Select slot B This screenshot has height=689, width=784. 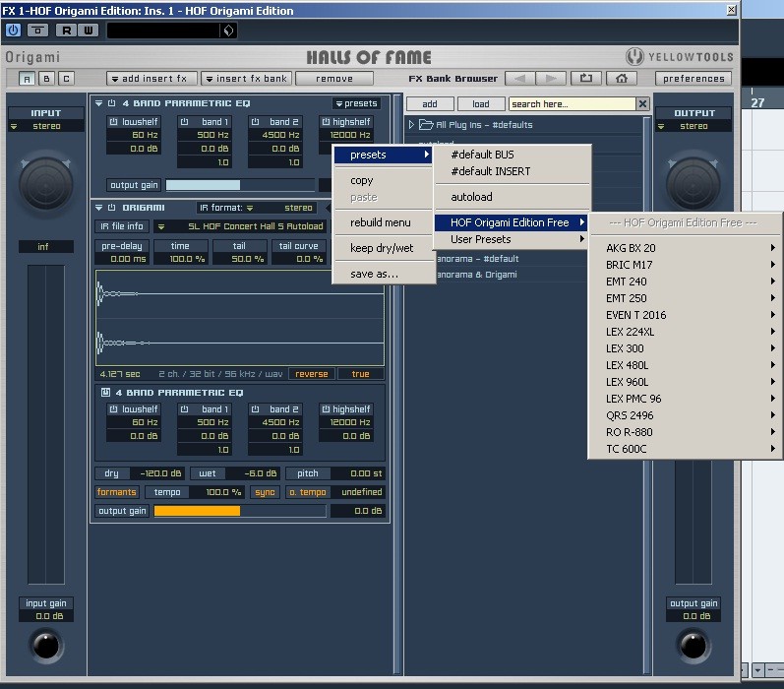46,79
